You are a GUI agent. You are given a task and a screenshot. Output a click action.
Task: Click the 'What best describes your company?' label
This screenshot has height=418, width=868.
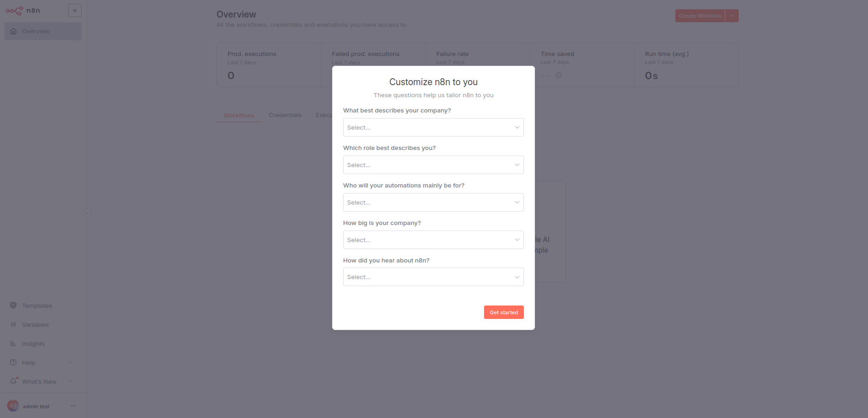397,111
